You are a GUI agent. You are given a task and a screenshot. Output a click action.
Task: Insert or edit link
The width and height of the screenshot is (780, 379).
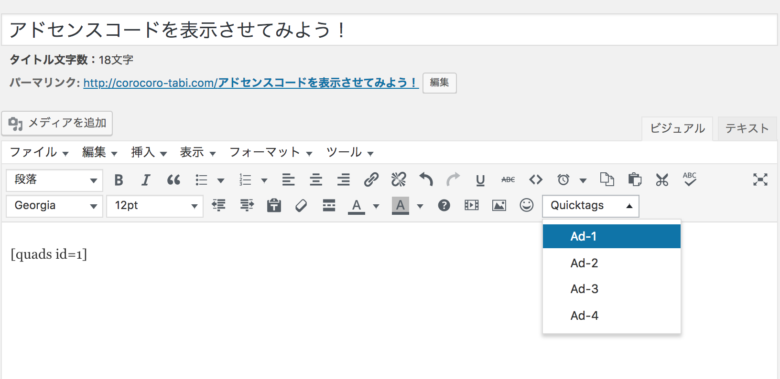coord(371,180)
